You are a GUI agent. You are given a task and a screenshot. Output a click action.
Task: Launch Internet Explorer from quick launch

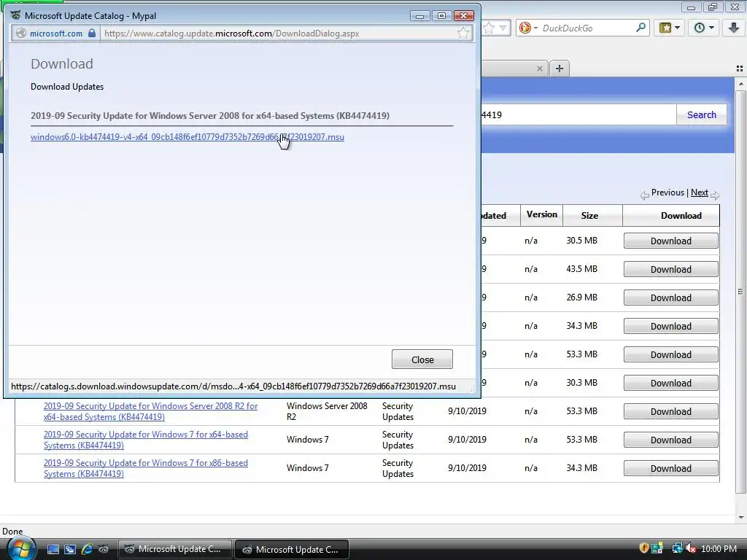87,549
